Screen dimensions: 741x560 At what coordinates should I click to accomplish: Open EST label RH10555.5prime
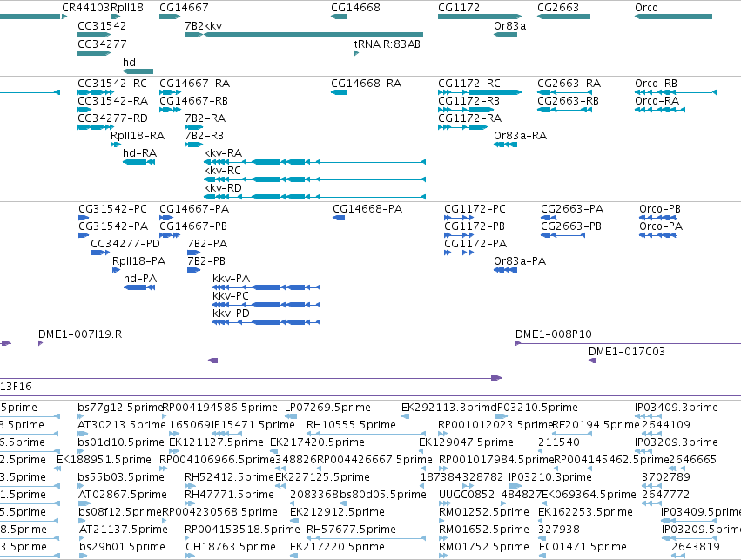(351, 425)
